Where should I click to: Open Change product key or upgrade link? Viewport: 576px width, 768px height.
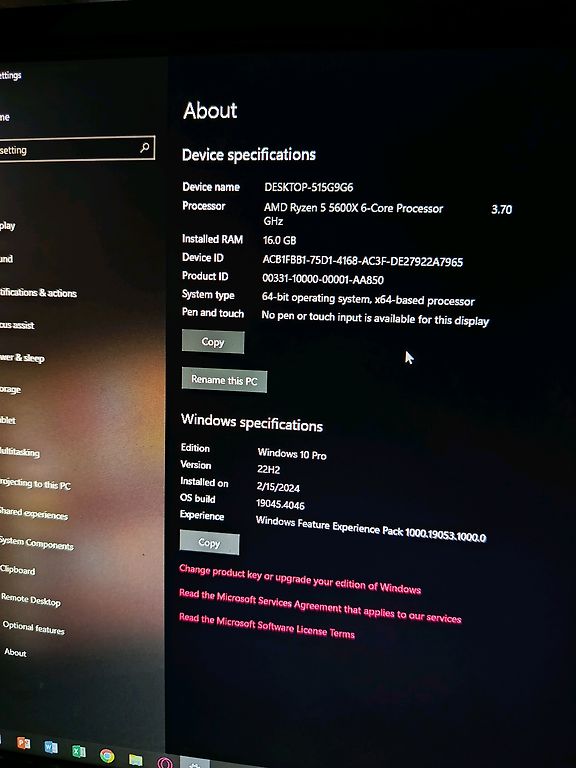point(300,578)
